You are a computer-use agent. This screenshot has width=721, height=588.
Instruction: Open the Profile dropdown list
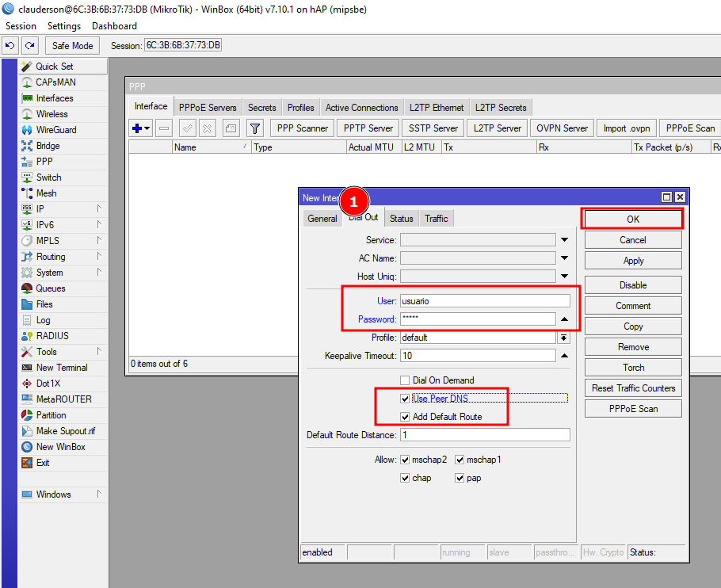click(x=564, y=338)
